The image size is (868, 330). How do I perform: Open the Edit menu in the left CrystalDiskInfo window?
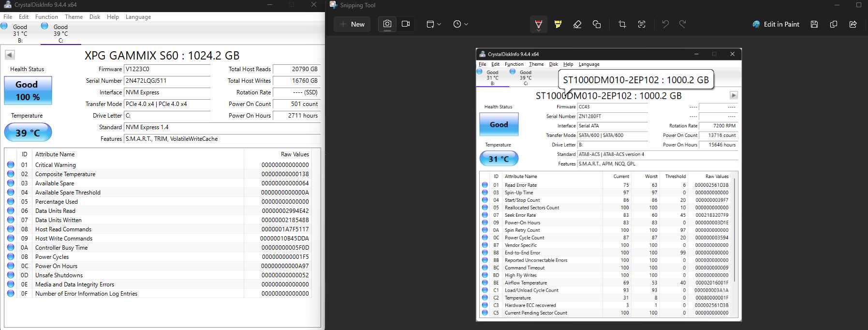coord(24,17)
